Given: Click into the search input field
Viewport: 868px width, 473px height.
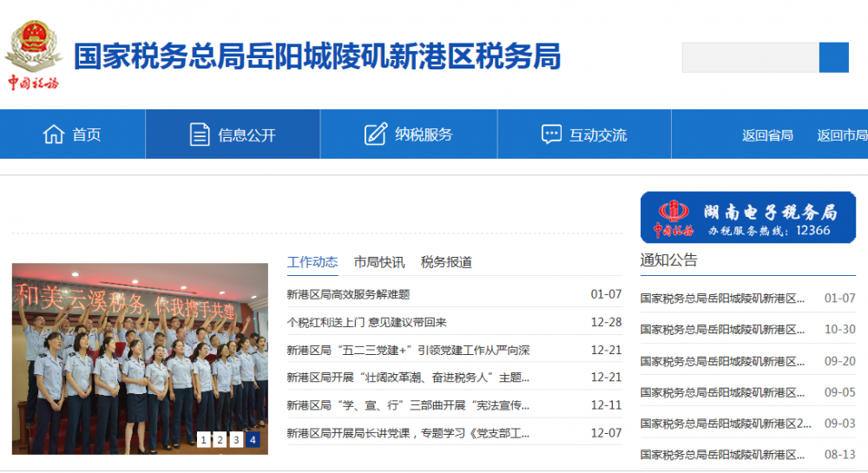Looking at the screenshot, I should click(x=751, y=57).
